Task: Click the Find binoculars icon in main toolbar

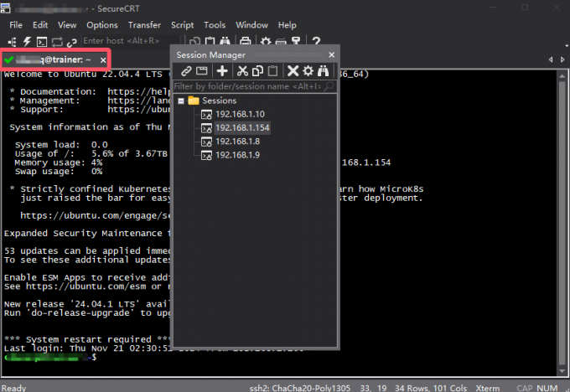Action: coord(225,42)
